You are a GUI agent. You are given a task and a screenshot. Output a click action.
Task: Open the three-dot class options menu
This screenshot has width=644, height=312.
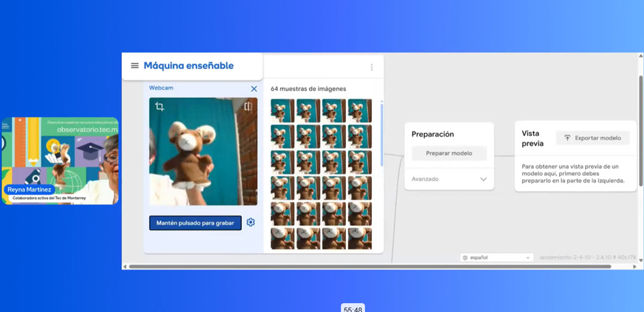[371, 67]
